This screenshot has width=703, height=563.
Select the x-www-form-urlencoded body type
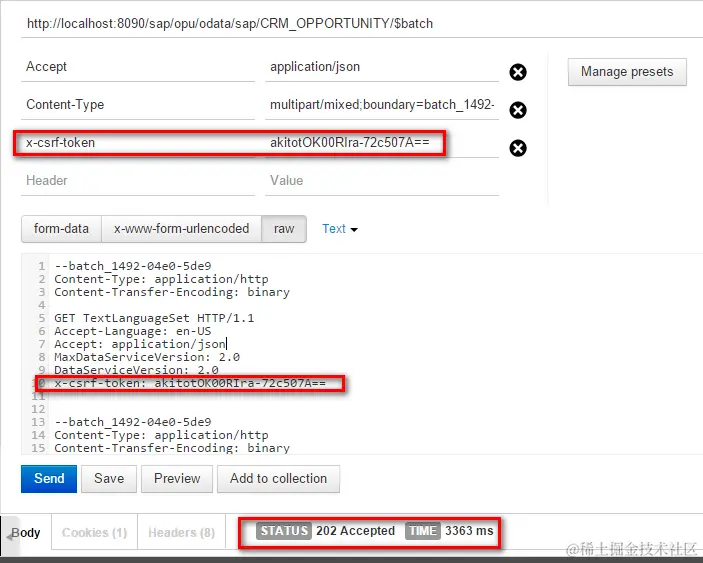tap(182, 229)
